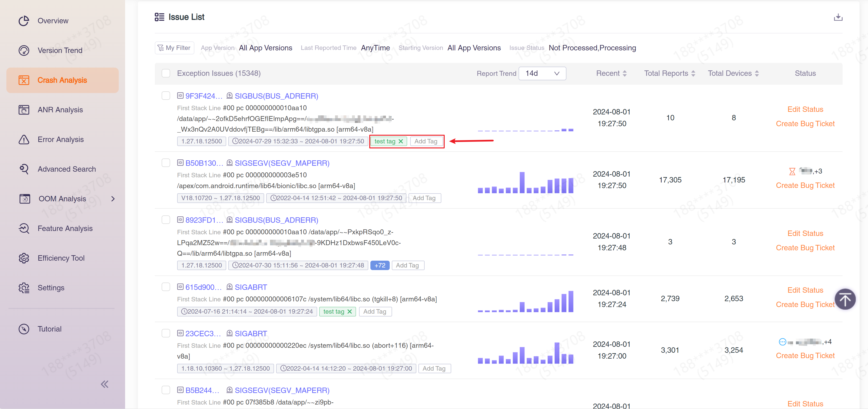
Task: Open the Efficiency Tool menu item
Action: pyautogui.click(x=63, y=258)
